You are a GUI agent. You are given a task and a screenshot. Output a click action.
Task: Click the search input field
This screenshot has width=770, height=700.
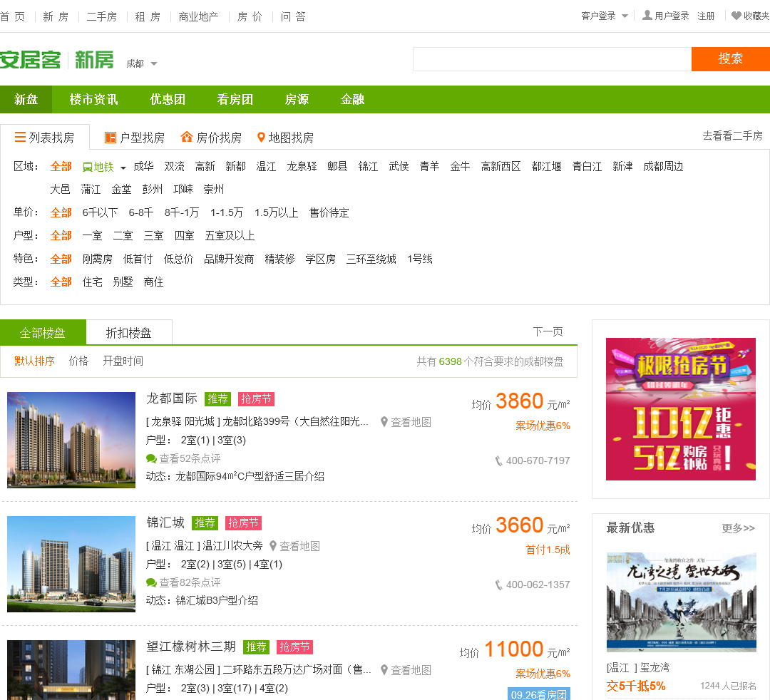[552, 59]
